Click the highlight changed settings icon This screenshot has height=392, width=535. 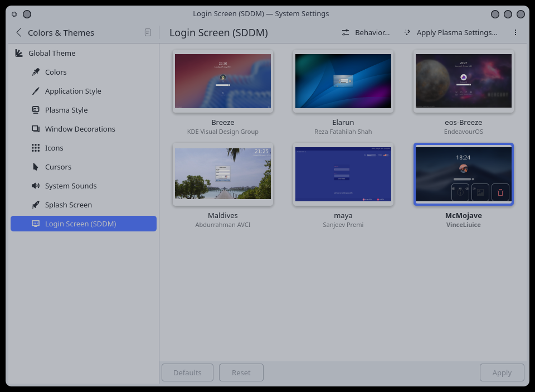click(x=148, y=33)
